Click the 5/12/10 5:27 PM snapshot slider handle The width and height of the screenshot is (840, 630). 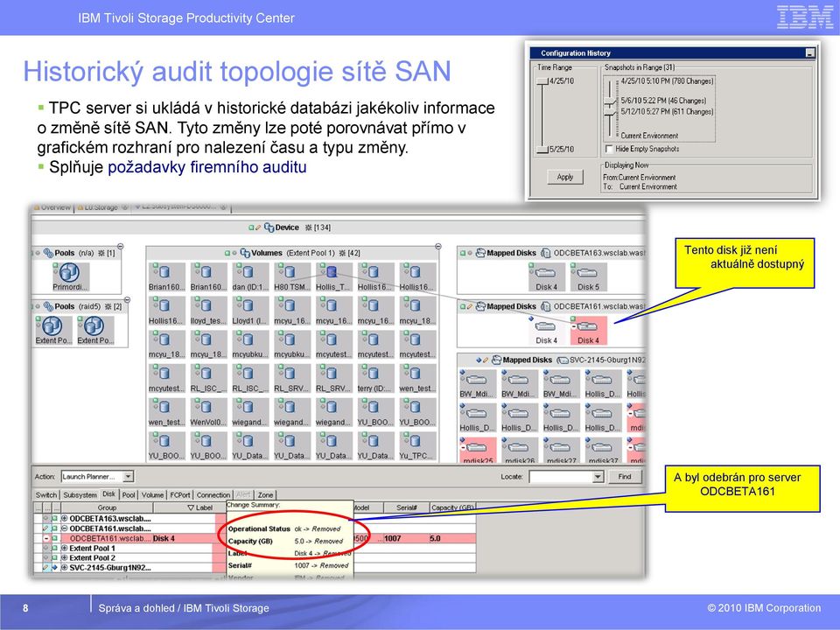click(610, 113)
